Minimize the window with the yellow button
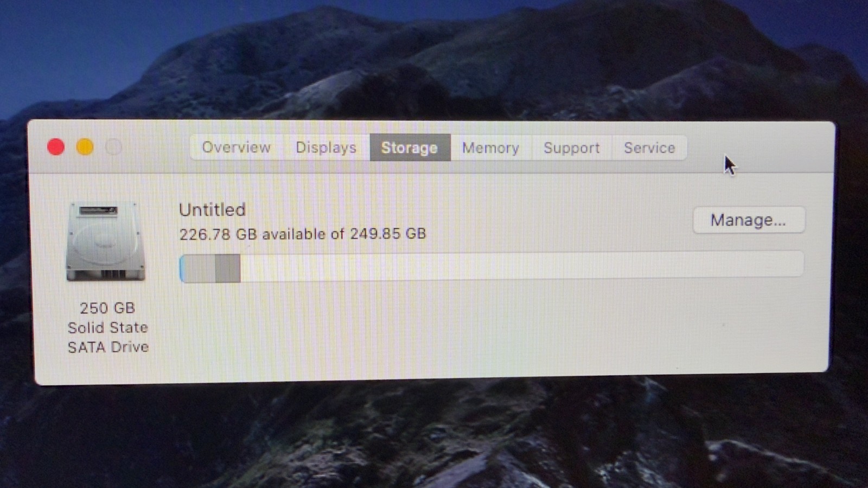The width and height of the screenshot is (868, 488). 85,147
